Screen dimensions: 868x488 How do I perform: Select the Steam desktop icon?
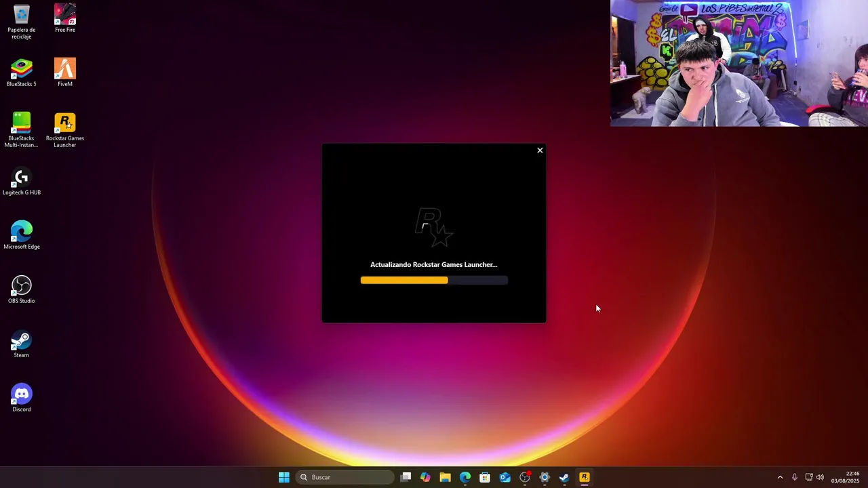coord(22,344)
